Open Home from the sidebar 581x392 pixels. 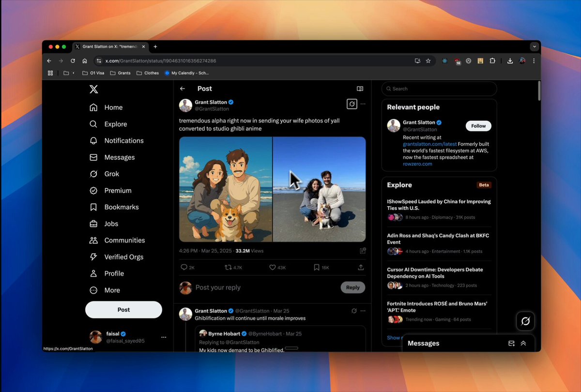pos(106,107)
